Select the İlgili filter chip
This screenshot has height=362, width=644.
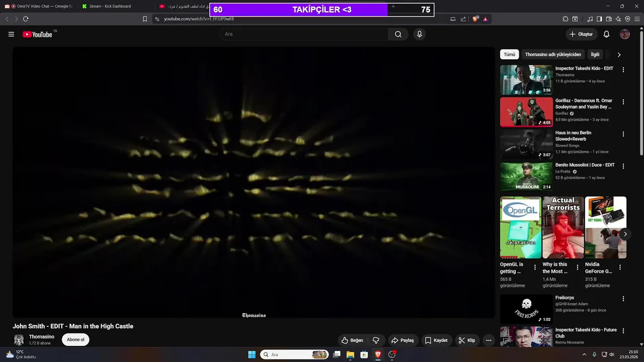pyautogui.click(x=595, y=54)
